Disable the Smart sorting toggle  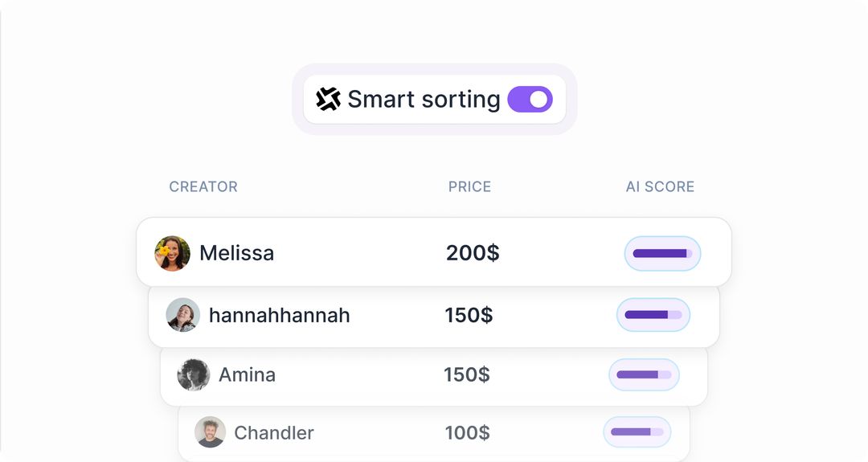pos(530,99)
